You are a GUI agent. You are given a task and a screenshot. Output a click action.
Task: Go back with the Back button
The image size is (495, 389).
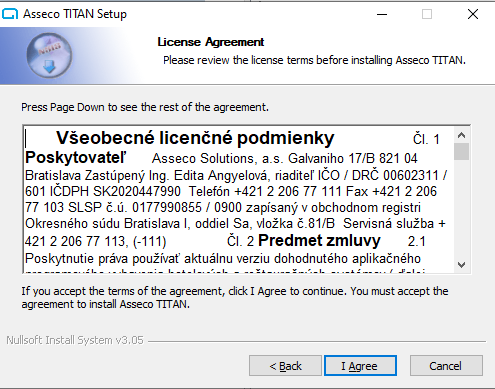click(285, 366)
